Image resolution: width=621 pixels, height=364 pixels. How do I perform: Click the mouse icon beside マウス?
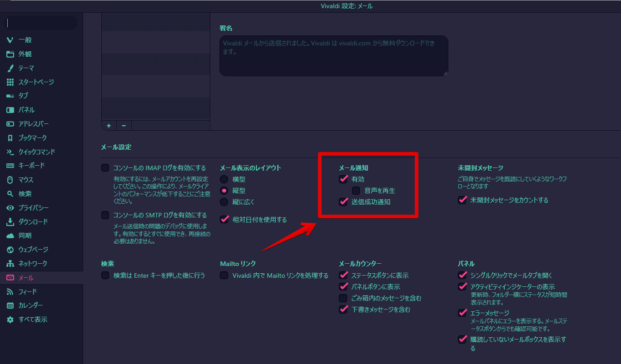(10, 180)
